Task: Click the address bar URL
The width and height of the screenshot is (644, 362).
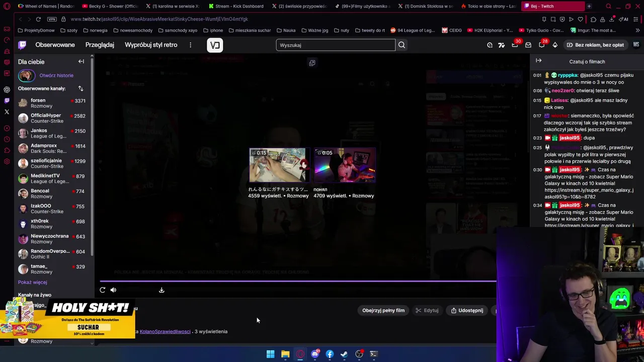Action: point(159,19)
